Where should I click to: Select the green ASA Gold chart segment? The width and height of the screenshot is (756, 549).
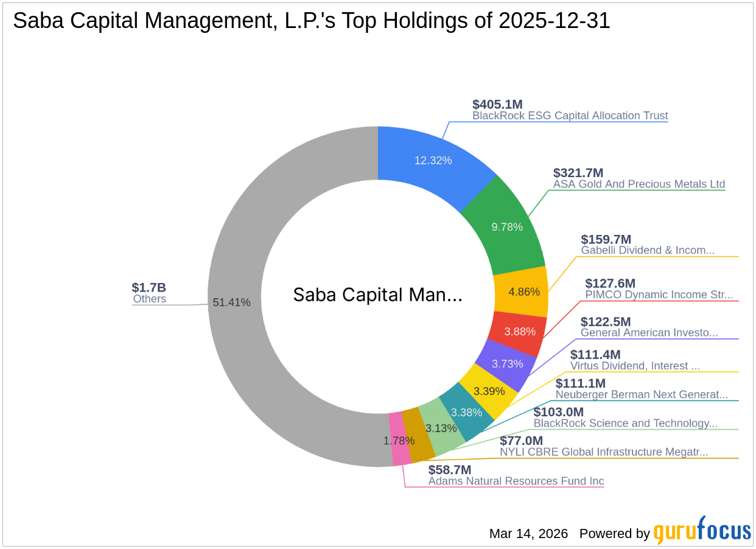(x=507, y=226)
